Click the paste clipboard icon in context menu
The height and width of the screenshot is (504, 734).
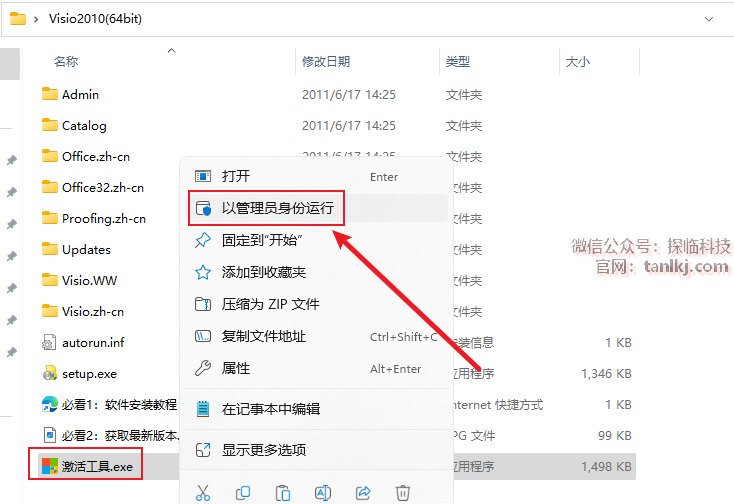(x=283, y=493)
